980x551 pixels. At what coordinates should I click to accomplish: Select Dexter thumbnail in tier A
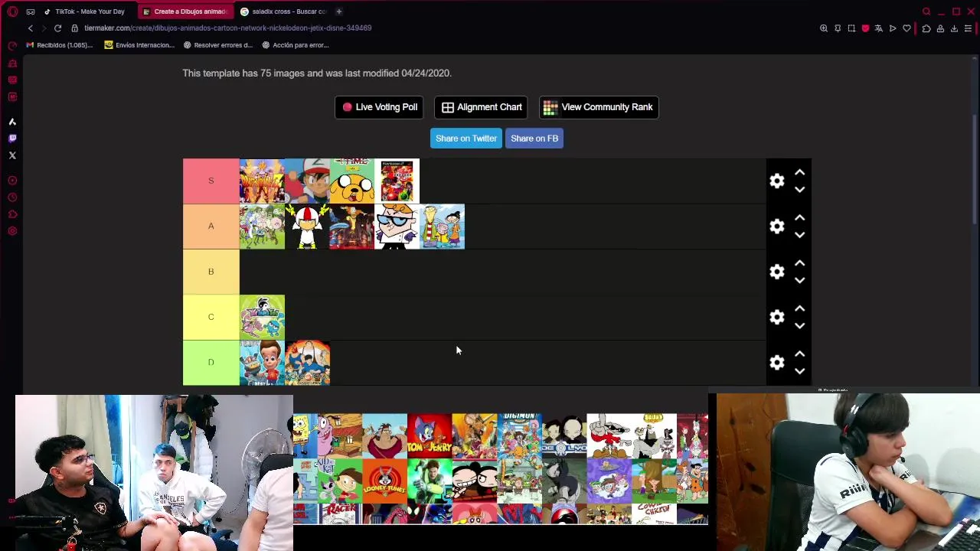pos(397,227)
